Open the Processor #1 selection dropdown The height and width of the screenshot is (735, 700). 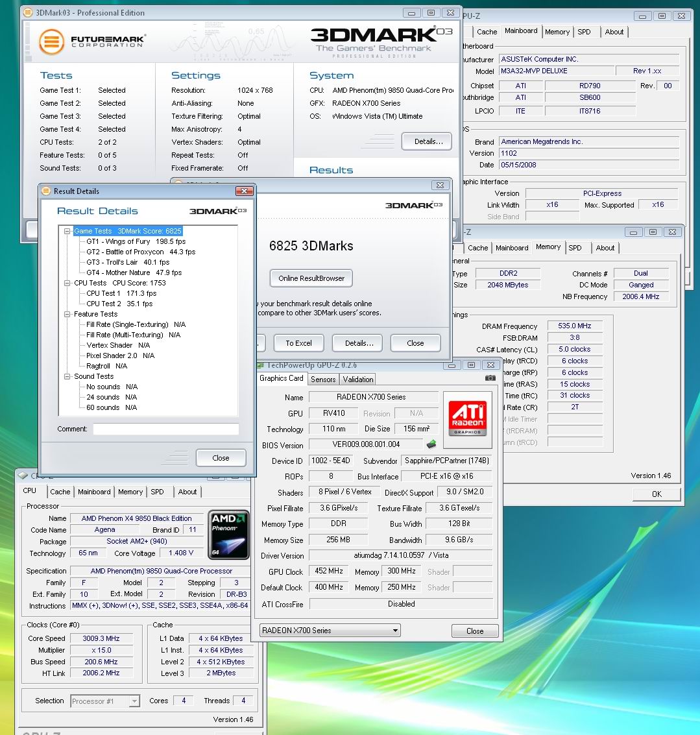[134, 701]
